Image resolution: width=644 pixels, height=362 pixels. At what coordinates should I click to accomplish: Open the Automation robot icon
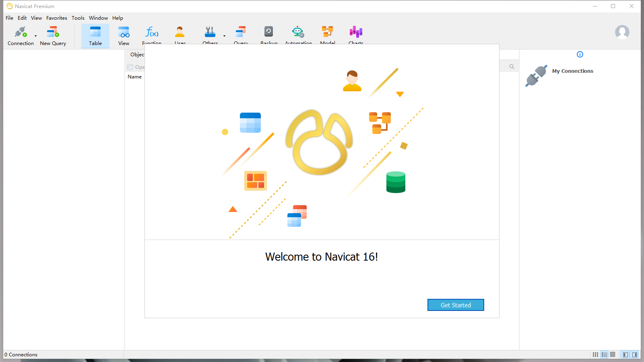(x=298, y=32)
